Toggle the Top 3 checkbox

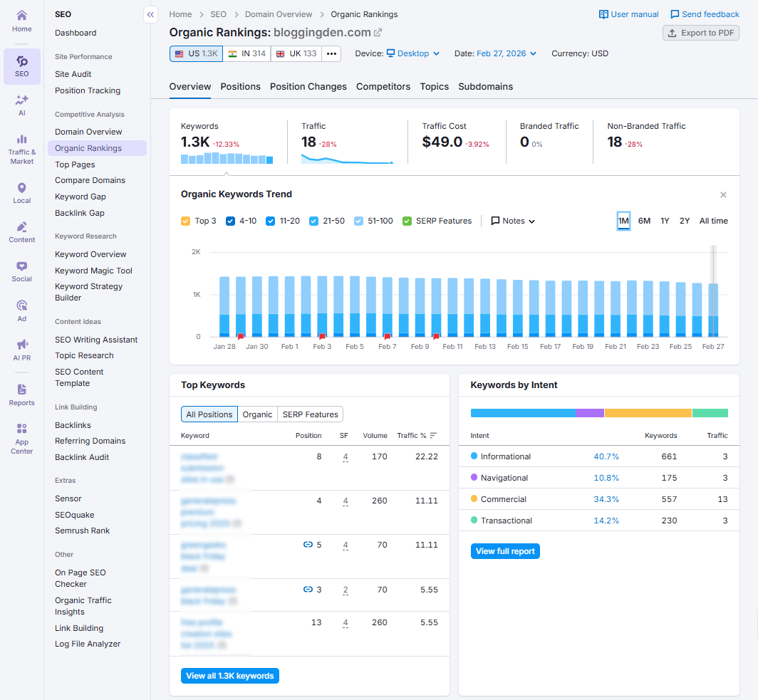click(186, 221)
